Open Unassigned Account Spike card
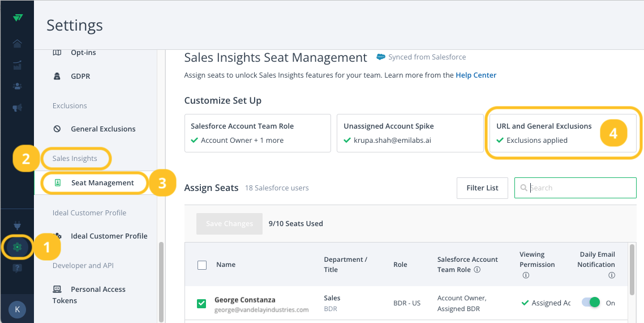This screenshot has height=323, width=644. [x=410, y=133]
